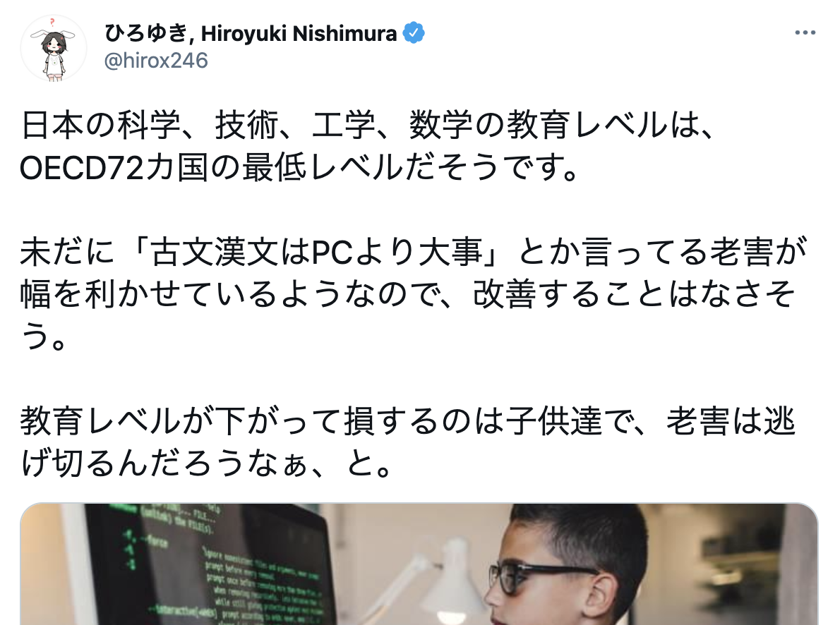This screenshot has height=625, width=840.
Task: Select the line OECD72カ国の最低レベルだそうです
Action: [300, 167]
